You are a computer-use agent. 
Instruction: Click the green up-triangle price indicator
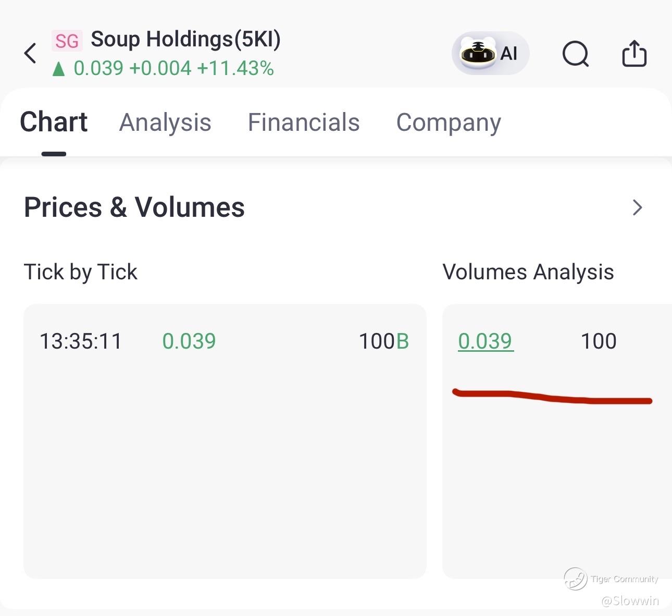[x=59, y=69]
